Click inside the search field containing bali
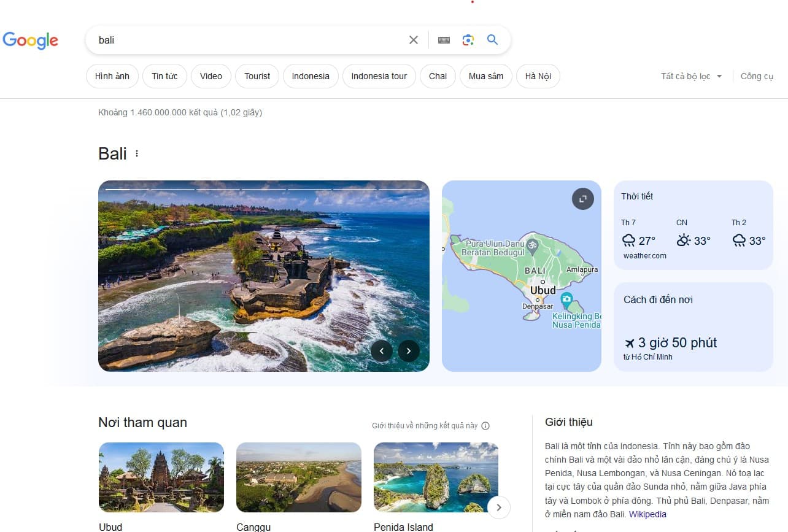 (x=245, y=40)
